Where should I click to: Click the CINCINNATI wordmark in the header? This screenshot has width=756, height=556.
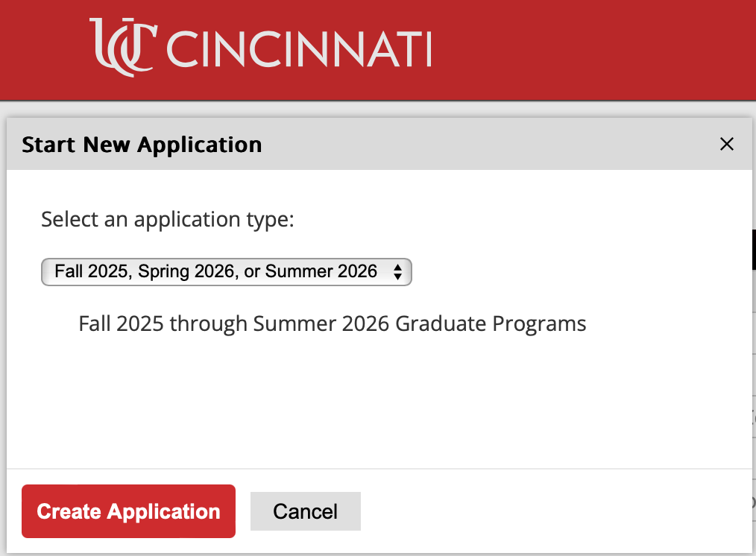(298, 49)
